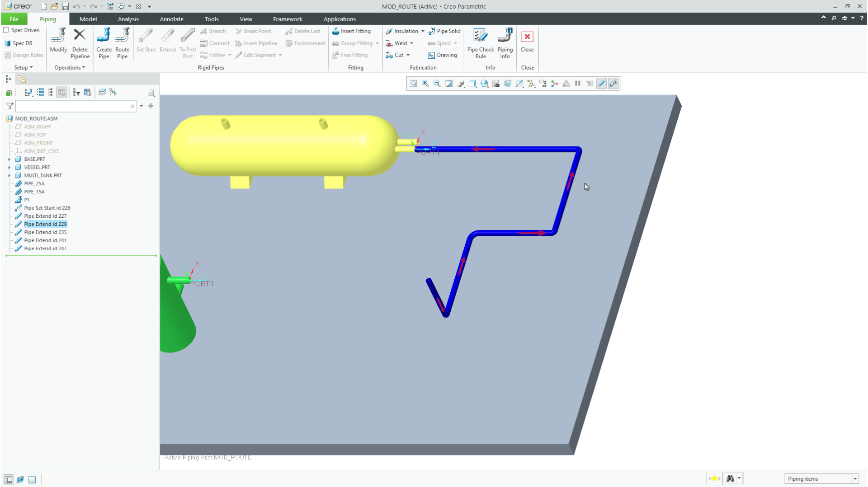Click the Expand All icon in model tree

40,92
